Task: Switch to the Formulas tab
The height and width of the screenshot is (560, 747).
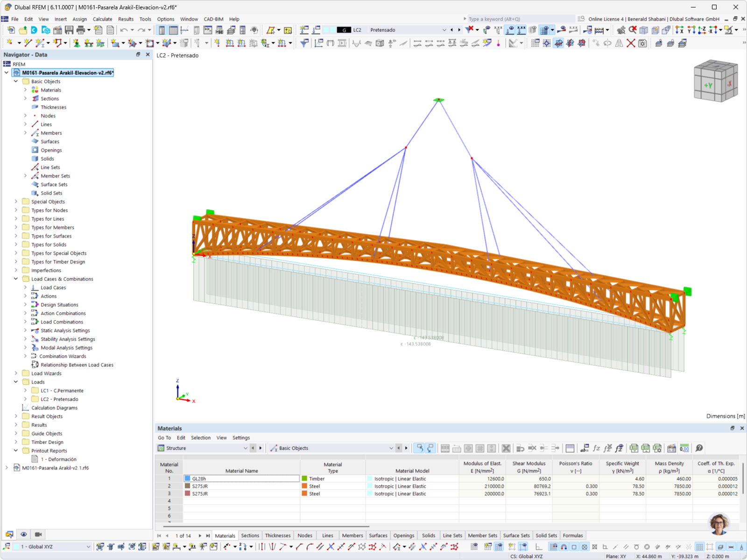Action: point(573,536)
